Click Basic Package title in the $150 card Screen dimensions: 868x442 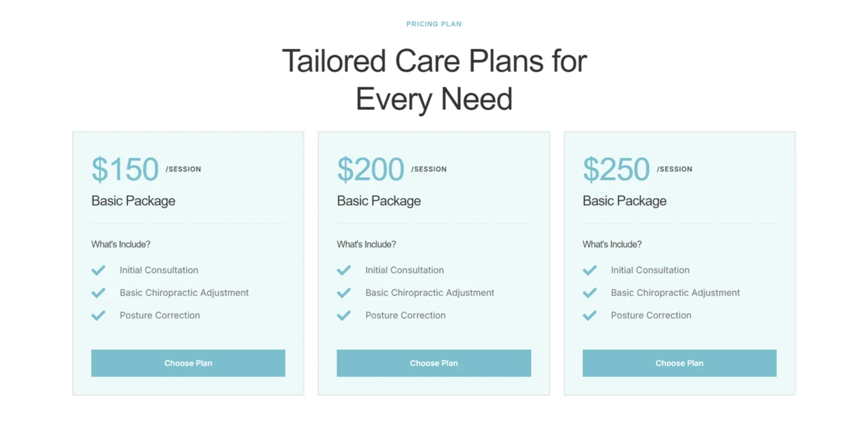click(x=133, y=201)
